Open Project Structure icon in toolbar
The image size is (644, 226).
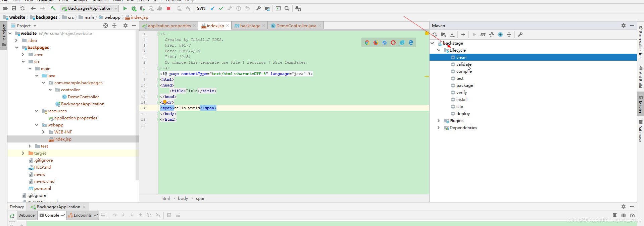coord(267,8)
